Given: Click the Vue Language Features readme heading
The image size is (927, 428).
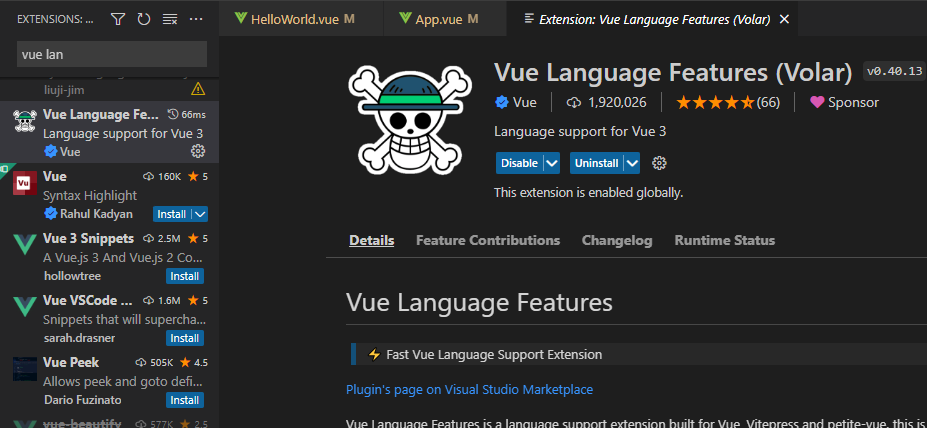Looking at the screenshot, I should [479, 303].
